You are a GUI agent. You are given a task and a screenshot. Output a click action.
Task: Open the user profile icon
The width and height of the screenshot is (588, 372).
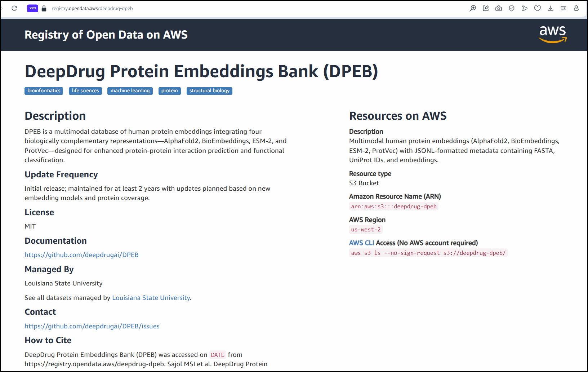(576, 8)
